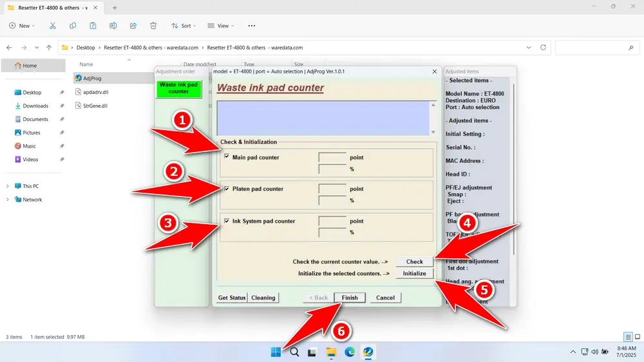644x362 pixels.
Task: Open Microsoft Edge from the taskbar
Action: 350,352
